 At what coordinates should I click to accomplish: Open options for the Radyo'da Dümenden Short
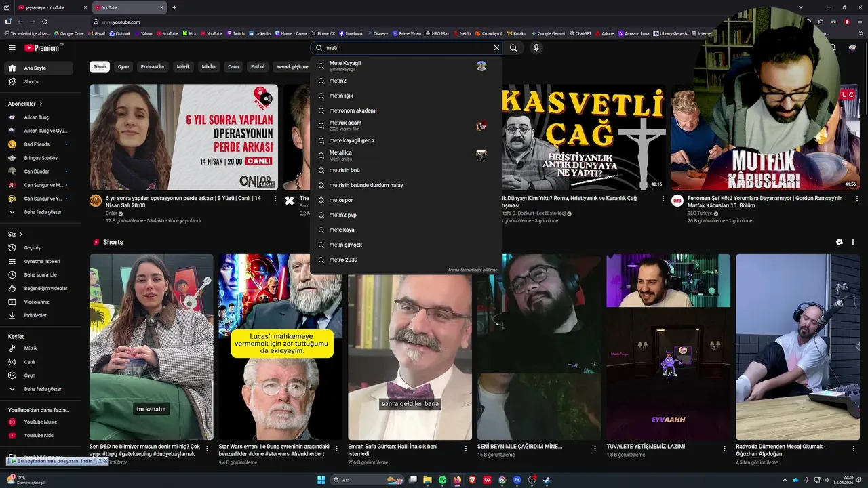pos(854,449)
